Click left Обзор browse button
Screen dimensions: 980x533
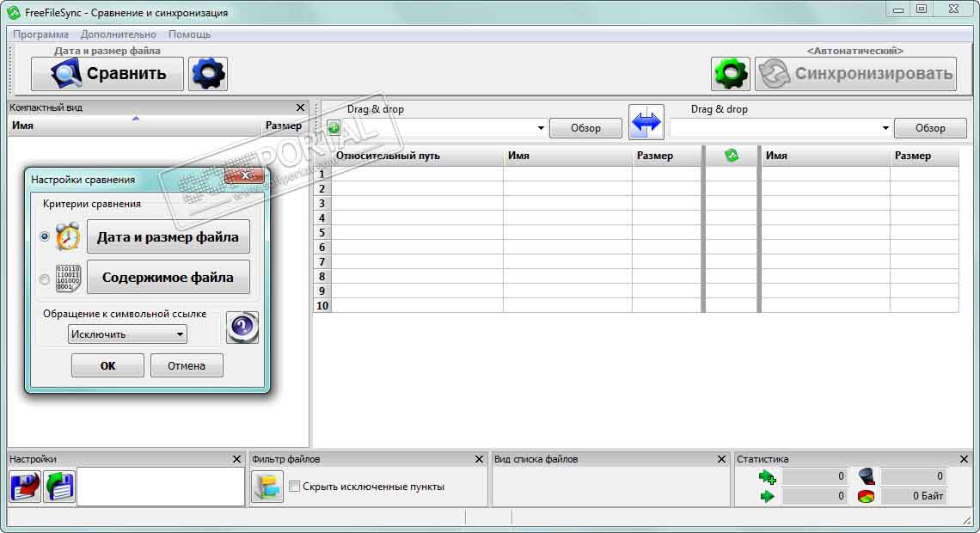585,128
